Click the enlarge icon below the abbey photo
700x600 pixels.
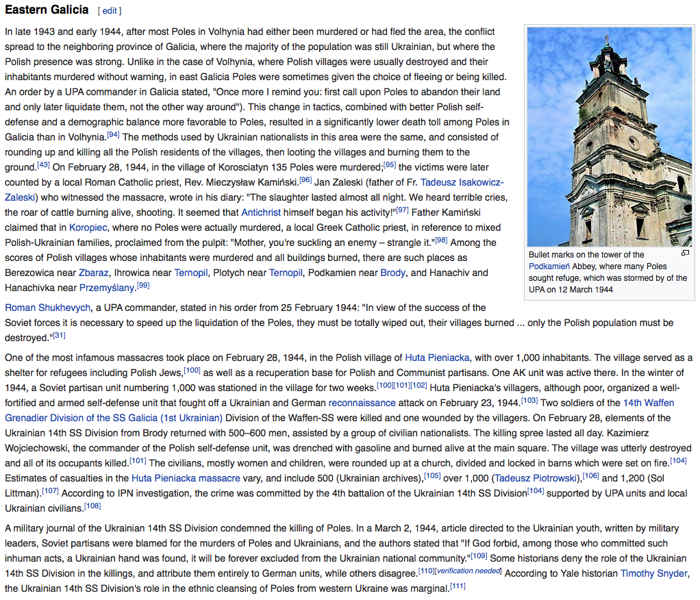point(684,253)
